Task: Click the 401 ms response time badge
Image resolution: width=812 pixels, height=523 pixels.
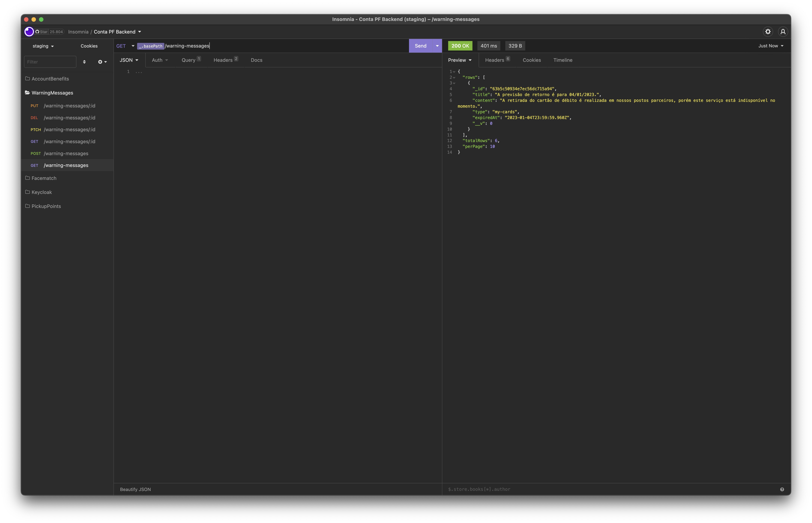Action: point(489,46)
